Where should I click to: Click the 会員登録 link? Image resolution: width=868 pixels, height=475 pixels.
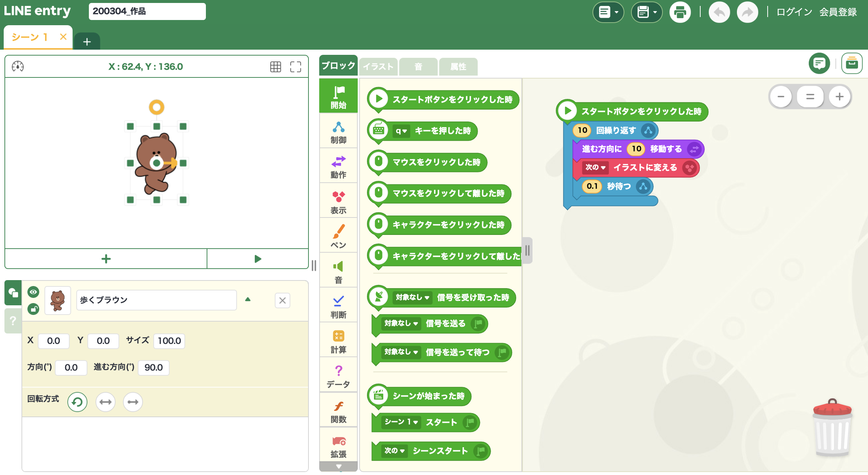838,12
